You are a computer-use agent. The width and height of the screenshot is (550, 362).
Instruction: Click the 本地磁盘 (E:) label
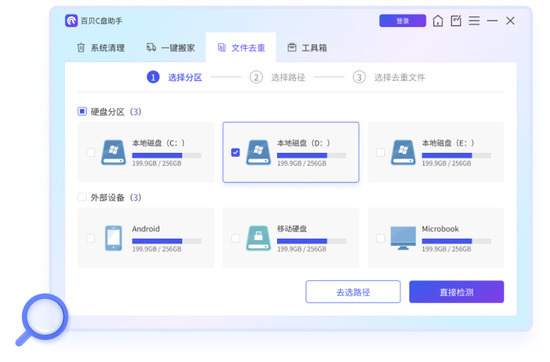(448, 143)
